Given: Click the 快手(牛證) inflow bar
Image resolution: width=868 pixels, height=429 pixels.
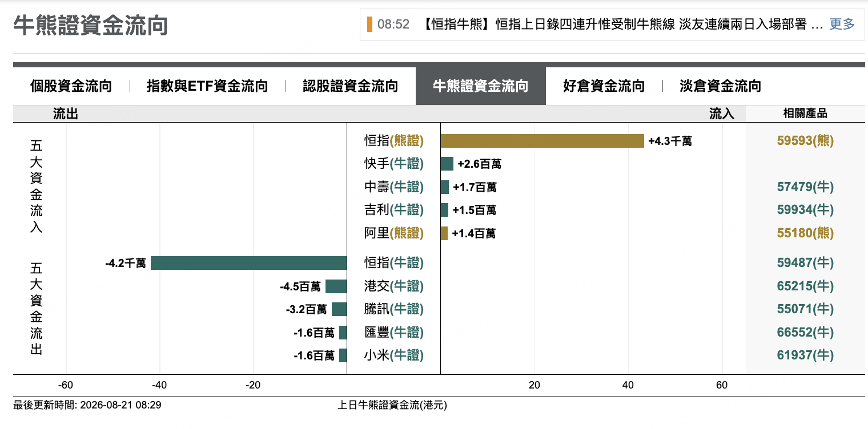Looking at the screenshot, I should [447, 164].
